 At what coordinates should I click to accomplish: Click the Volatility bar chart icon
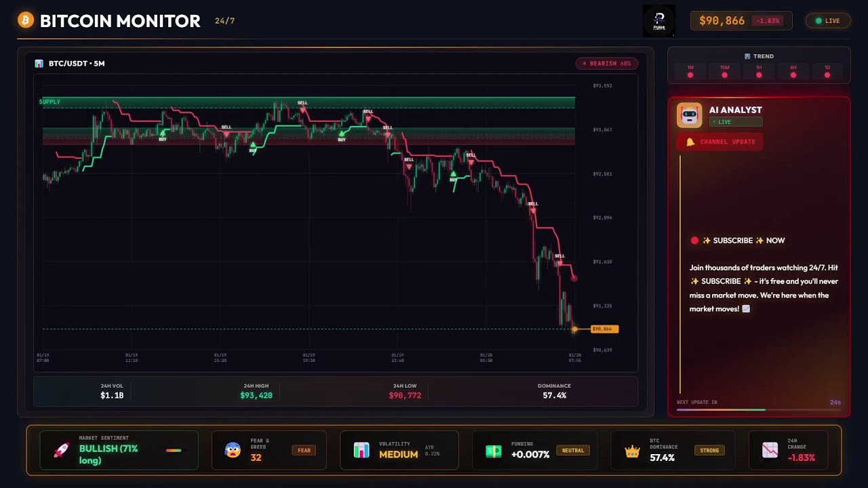pyautogui.click(x=361, y=450)
